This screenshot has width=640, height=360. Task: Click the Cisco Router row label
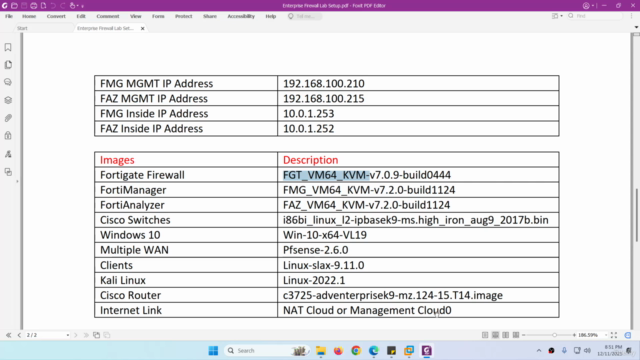pos(130,295)
